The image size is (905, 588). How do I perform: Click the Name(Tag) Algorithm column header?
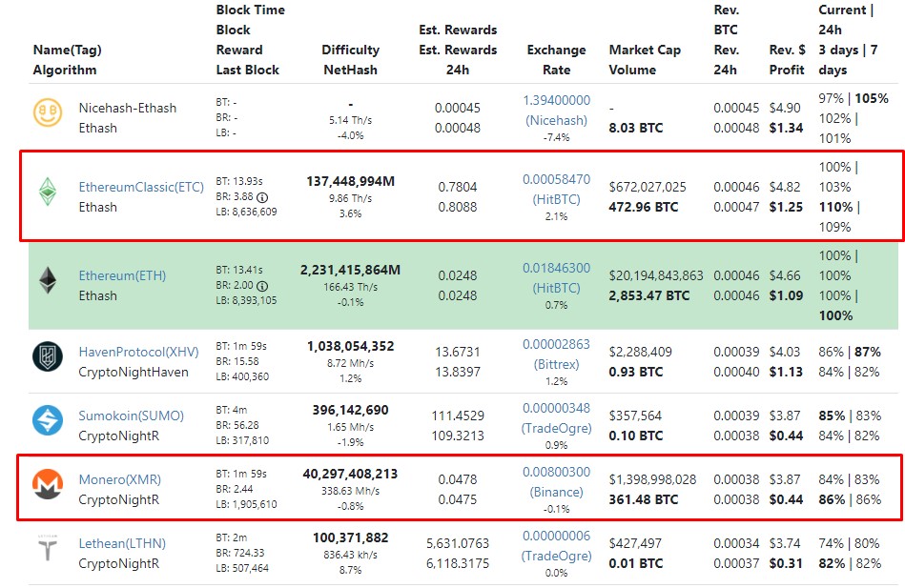click(x=68, y=60)
